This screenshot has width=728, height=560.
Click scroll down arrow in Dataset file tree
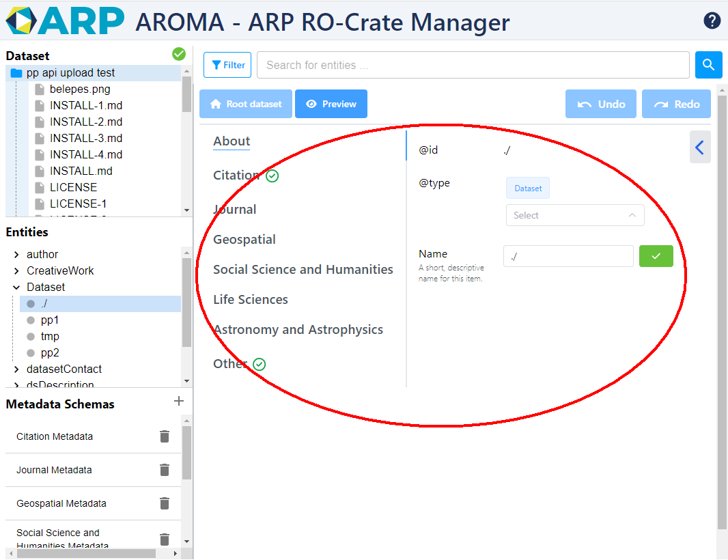[x=186, y=210]
